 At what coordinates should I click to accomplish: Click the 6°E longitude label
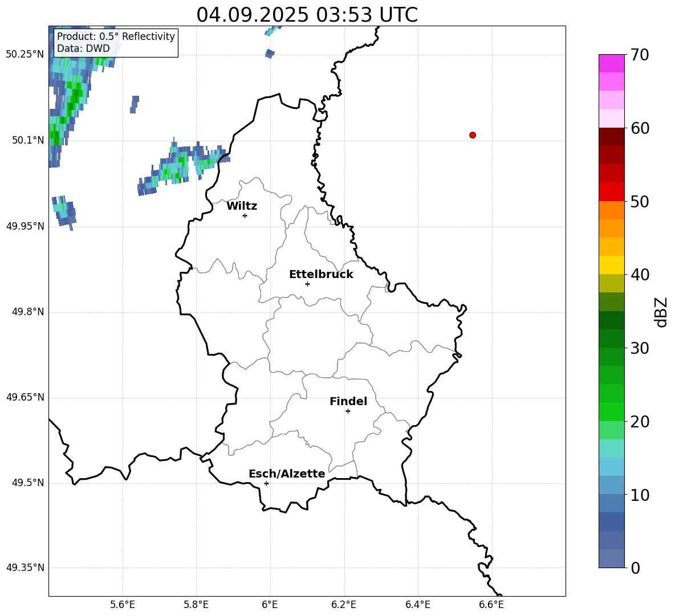[270, 605]
